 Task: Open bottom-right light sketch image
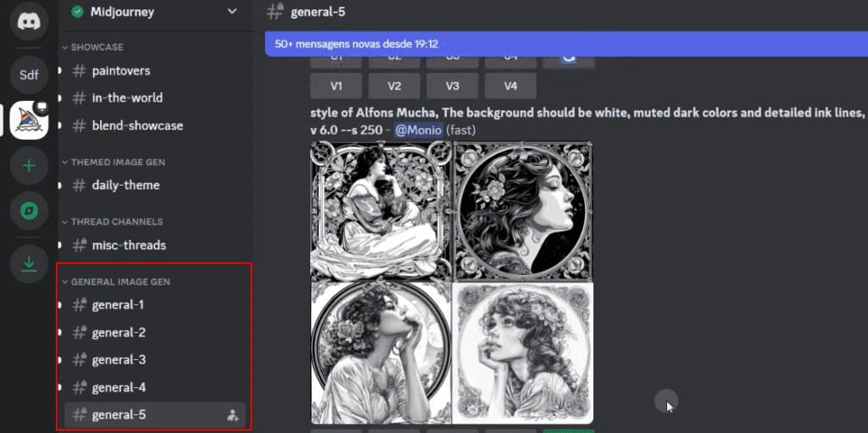[523, 353]
